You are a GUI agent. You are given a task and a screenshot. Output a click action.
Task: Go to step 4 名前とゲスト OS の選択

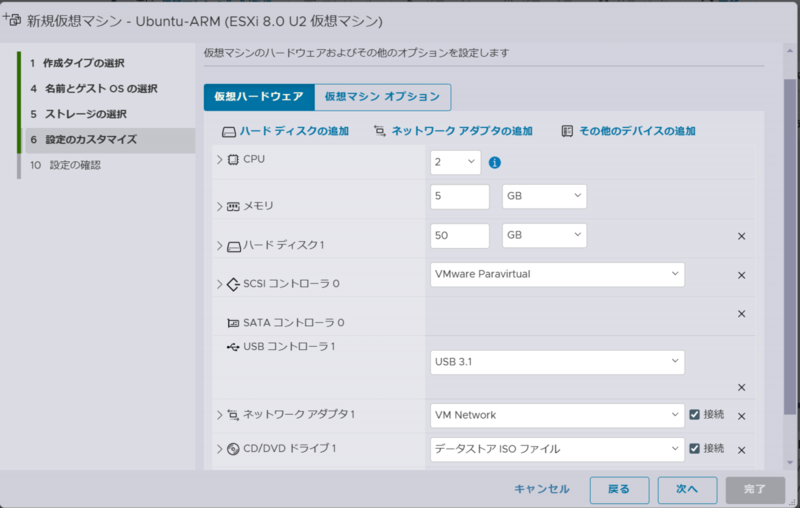point(93,89)
